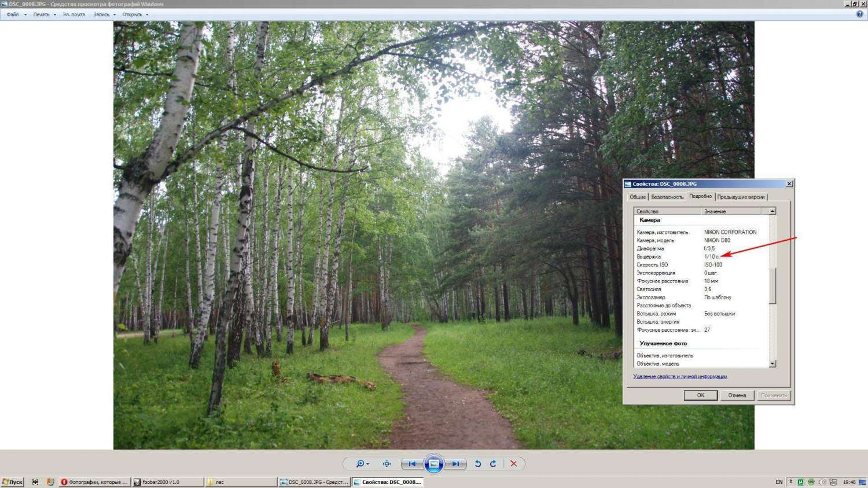Click the EN language indicator
Viewport: 868px width, 488px height.
pos(779,482)
